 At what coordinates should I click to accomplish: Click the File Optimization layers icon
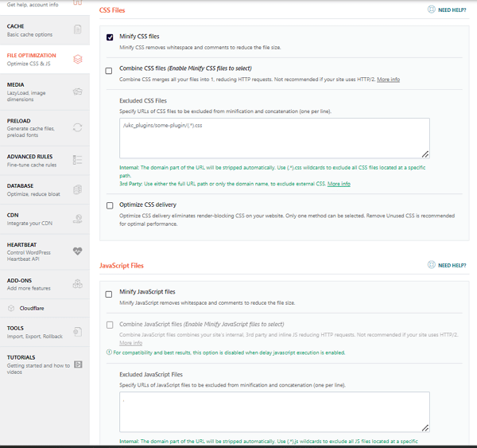(x=77, y=59)
